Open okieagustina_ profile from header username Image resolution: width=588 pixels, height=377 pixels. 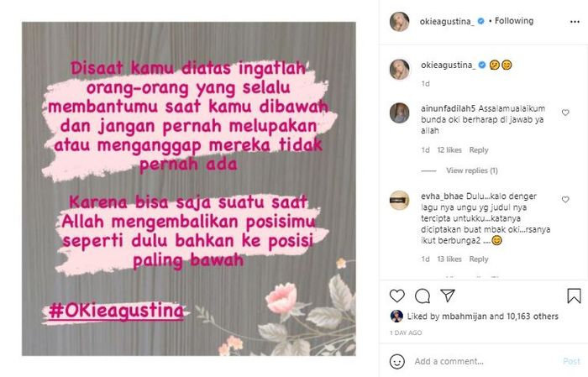pos(447,21)
